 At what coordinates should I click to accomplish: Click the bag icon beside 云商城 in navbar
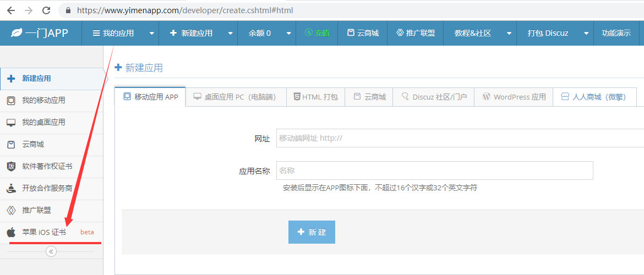(x=350, y=33)
